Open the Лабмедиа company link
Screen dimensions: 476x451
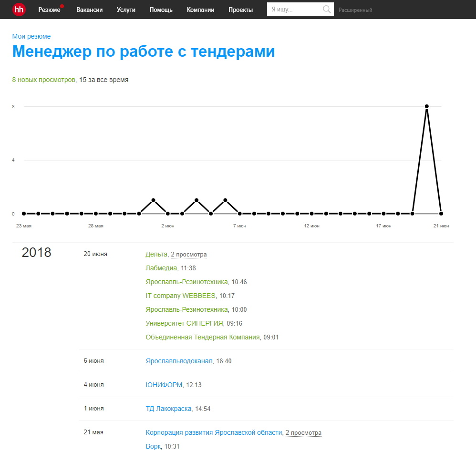161,268
